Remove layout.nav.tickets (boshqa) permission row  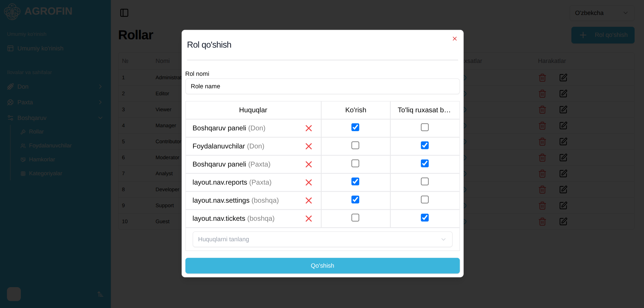[x=308, y=219]
